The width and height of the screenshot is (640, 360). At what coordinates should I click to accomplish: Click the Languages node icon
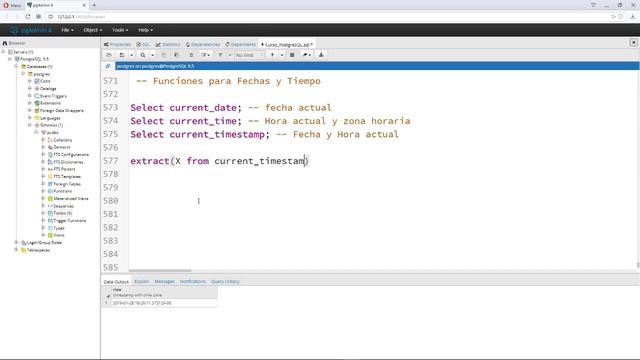[37, 118]
